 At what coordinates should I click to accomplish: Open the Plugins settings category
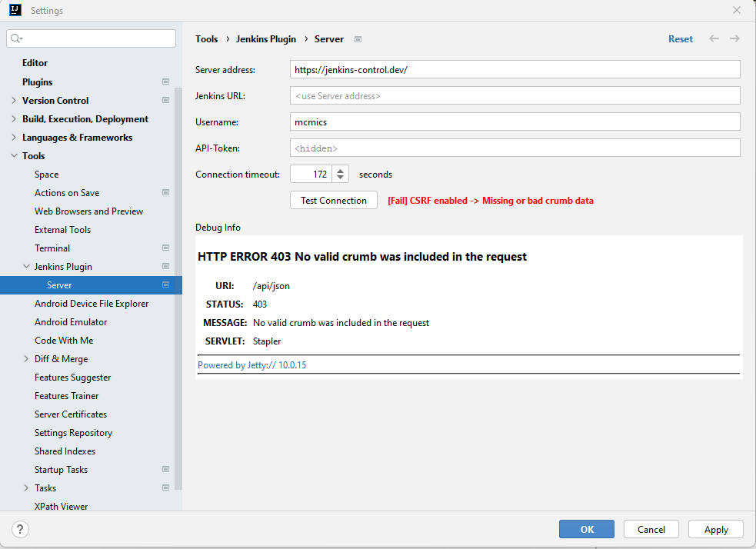point(37,82)
